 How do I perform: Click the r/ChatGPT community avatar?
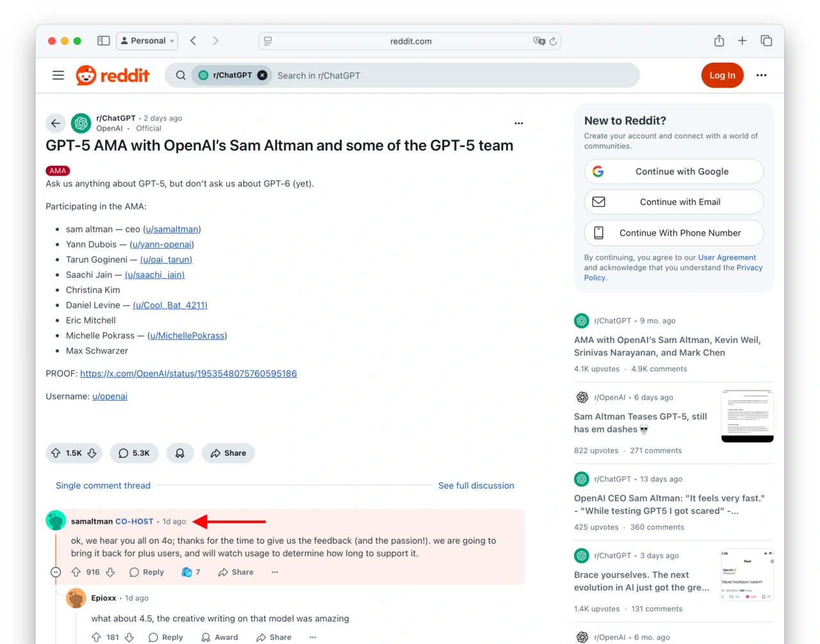[81, 123]
